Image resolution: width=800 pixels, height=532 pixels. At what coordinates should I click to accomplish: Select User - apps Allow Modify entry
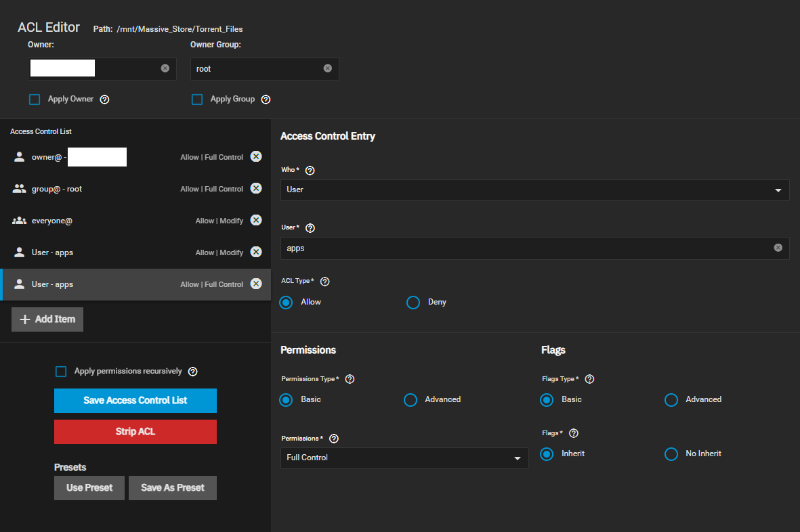tap(135, 252)
